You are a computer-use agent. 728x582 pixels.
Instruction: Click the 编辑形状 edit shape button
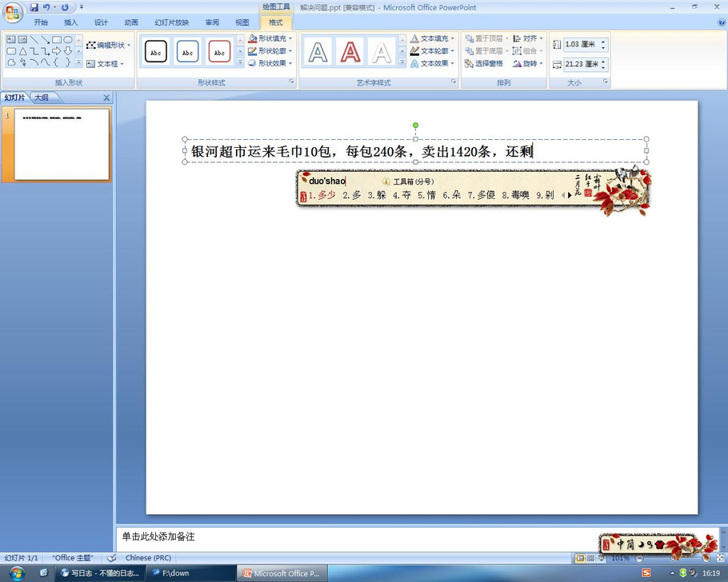click(108, 46)
